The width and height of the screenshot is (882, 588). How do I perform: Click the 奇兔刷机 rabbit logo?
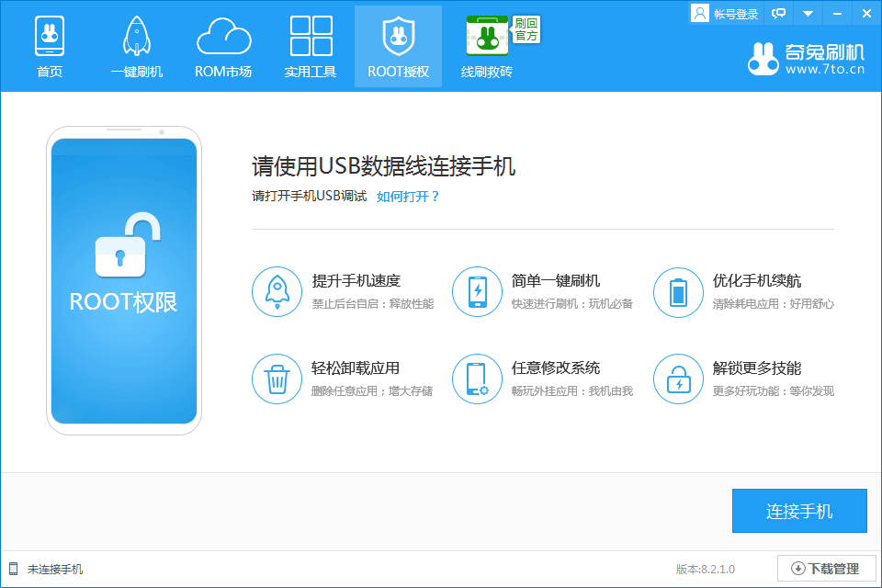click(x=763, y=59)
